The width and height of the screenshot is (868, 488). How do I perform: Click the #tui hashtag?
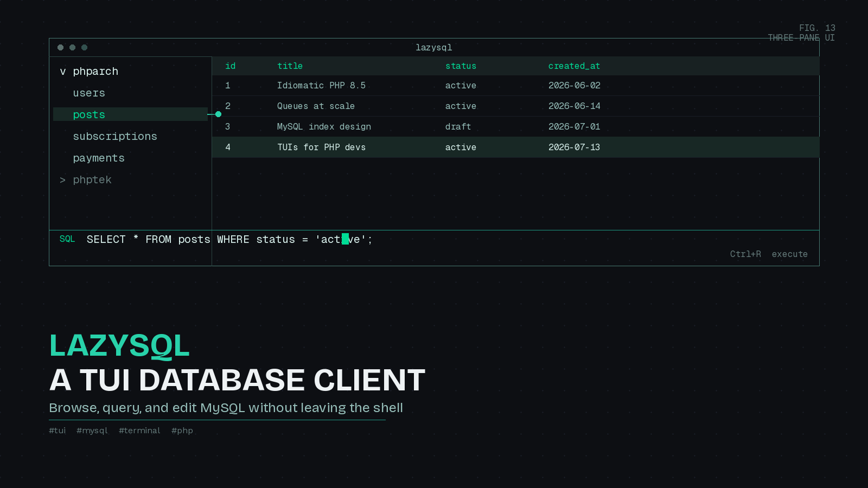click(58, 431)
